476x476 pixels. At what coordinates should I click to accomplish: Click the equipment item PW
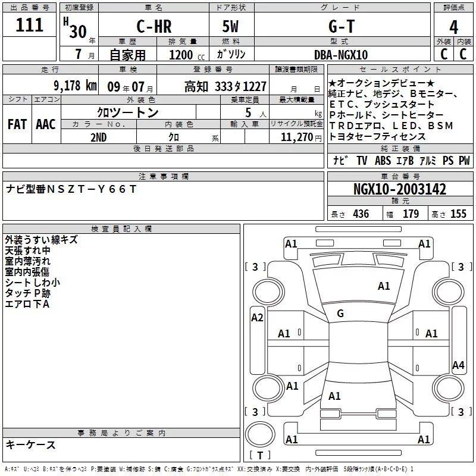pos(464,160)
